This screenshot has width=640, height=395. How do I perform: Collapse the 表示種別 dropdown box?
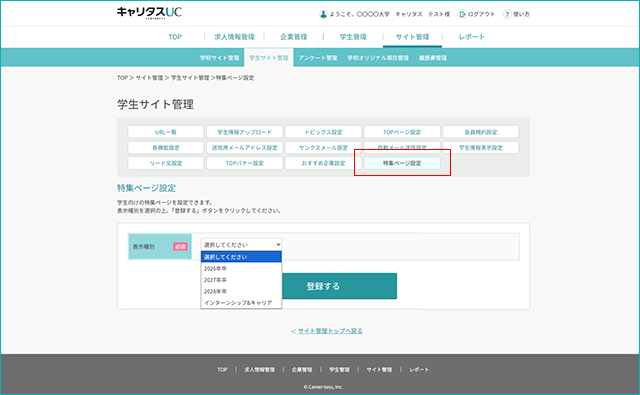coord(241,244)
